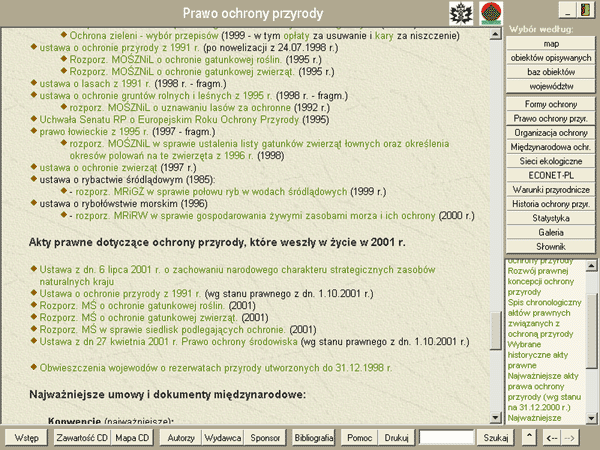Open the 'Galeria' section
This screenshot has width=600, height=450.
551,232
